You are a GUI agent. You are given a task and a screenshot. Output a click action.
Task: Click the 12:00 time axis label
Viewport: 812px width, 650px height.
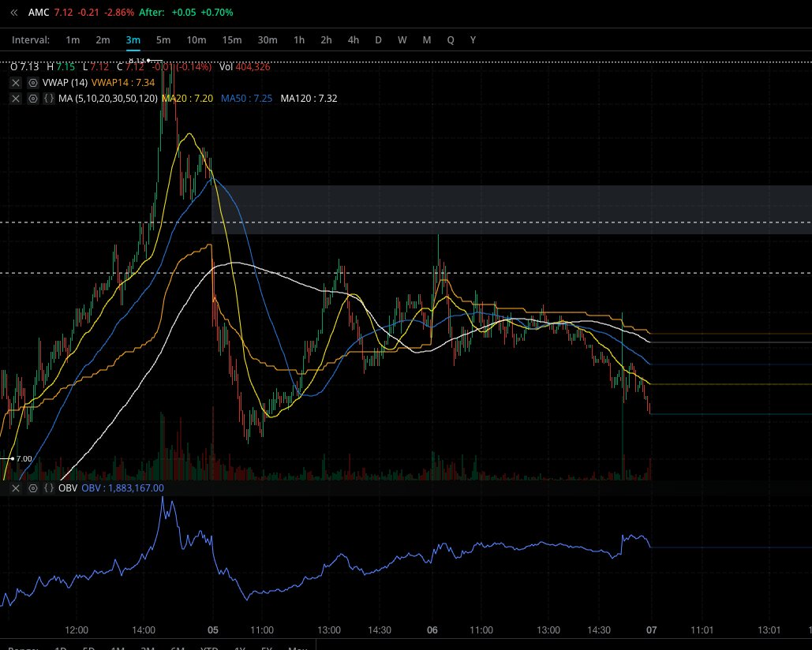pos(76,630)
